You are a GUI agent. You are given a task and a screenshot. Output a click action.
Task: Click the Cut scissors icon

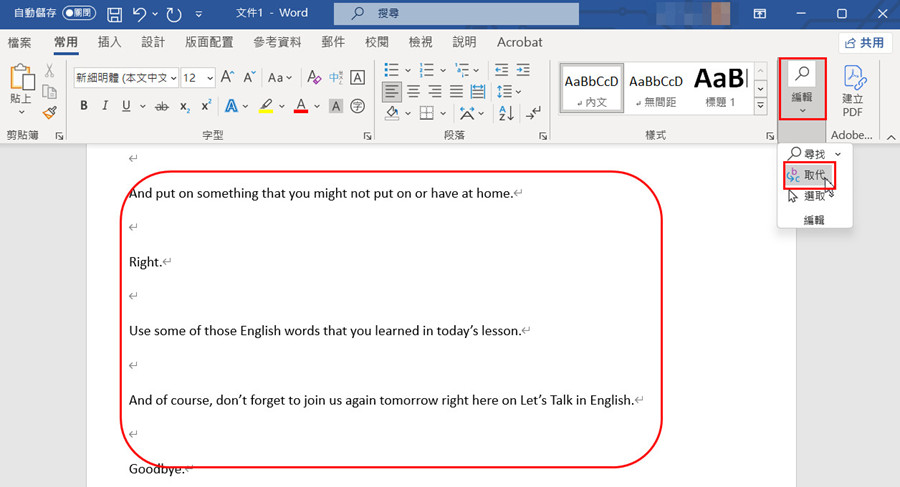50,71
